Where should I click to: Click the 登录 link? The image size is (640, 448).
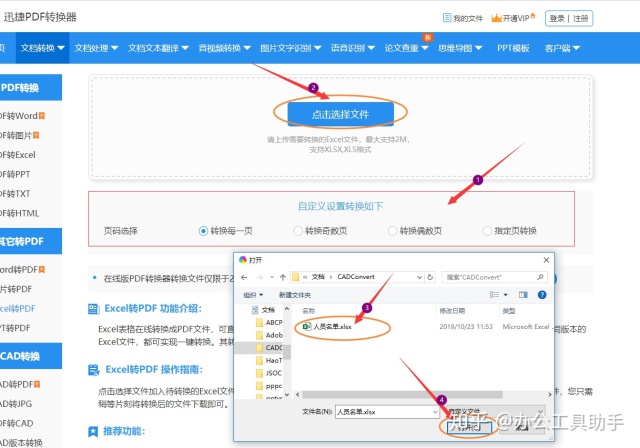pos(557,18)
